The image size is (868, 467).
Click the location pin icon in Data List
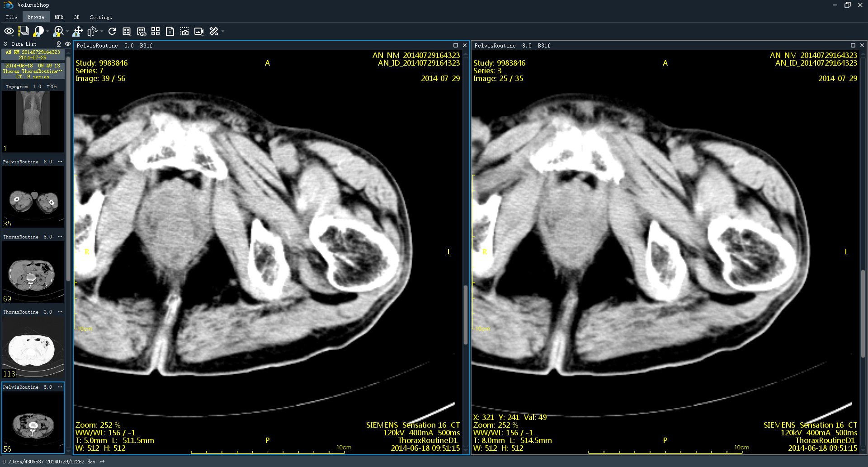59,44
